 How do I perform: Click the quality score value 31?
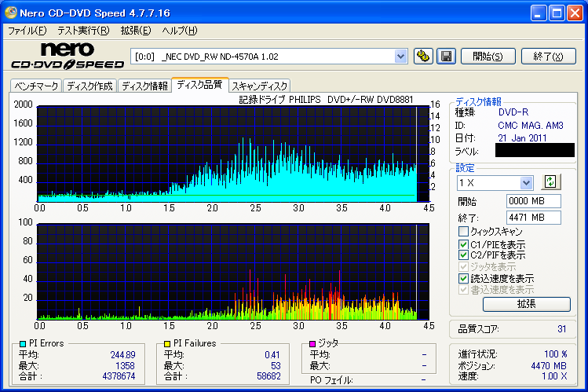pyautogui.click(x=561, y=329)
